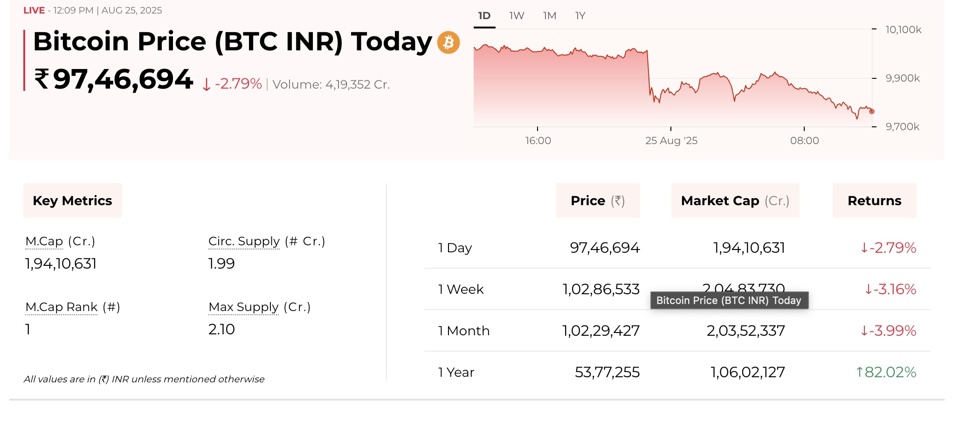Screen dimensions: 980x429
Task: Click the rupee symbol before 97,46,694
Action: 42,79
